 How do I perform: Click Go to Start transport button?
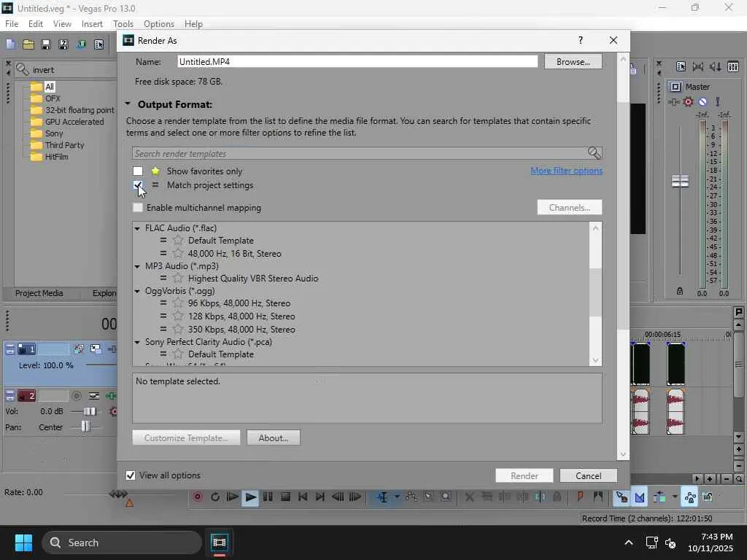[x=303, y=497]
